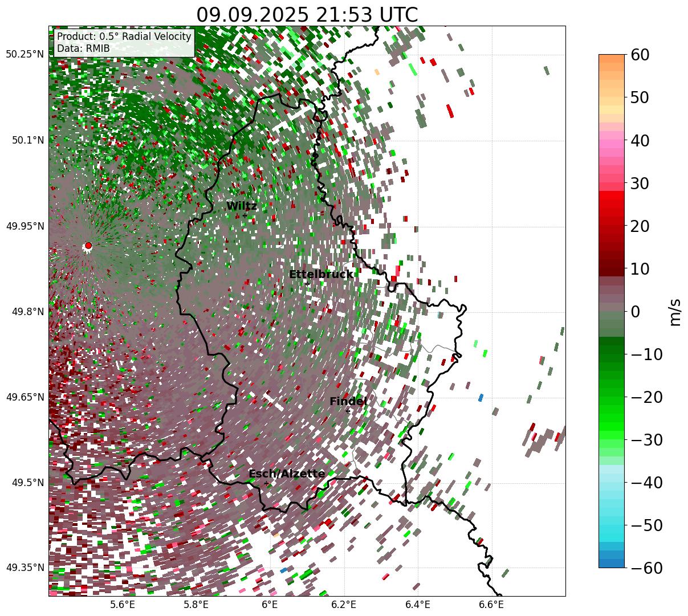The image size is (688, 616).
Task: Click the Esch/Alzette city label
Action: click(287, 474)
